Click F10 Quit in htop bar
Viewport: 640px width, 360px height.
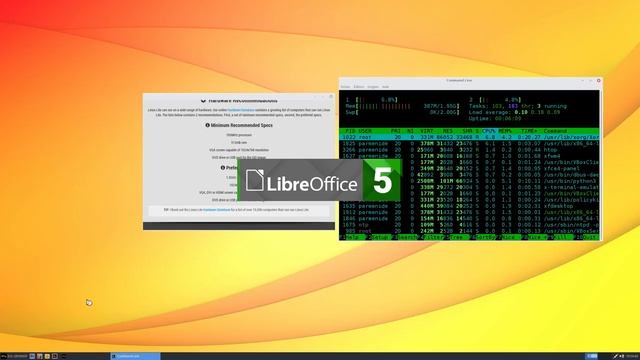click(587, 237)
